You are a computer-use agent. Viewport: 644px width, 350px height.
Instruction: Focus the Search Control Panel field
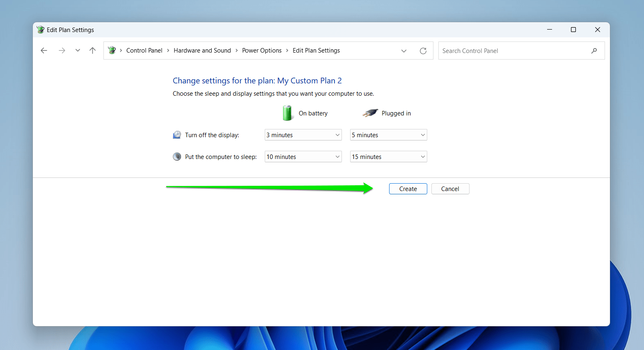(522, 51)
